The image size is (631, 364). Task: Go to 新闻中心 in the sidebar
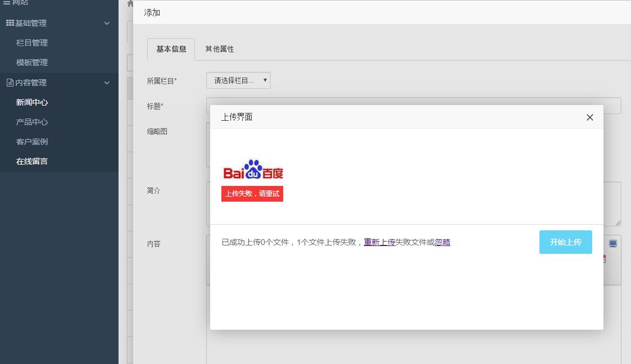coord(32,102)
